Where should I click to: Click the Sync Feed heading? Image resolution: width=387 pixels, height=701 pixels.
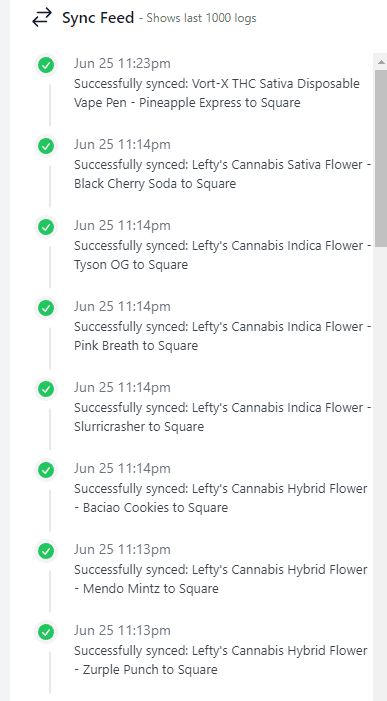(x=98, y=18)
